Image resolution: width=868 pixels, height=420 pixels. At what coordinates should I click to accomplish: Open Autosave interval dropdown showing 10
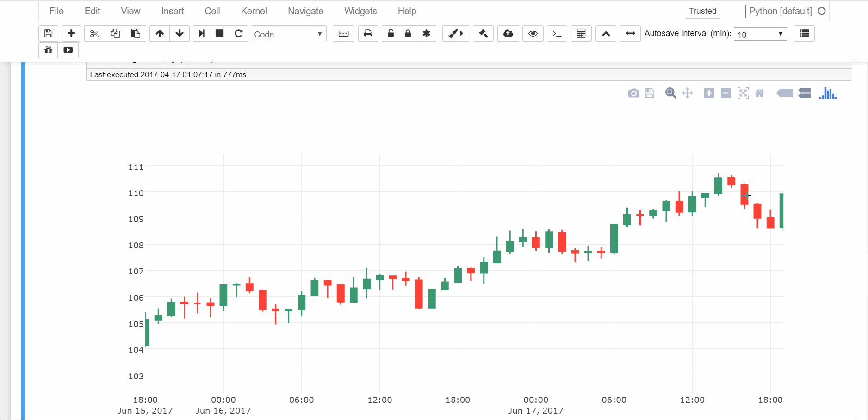tap(760, 34)
